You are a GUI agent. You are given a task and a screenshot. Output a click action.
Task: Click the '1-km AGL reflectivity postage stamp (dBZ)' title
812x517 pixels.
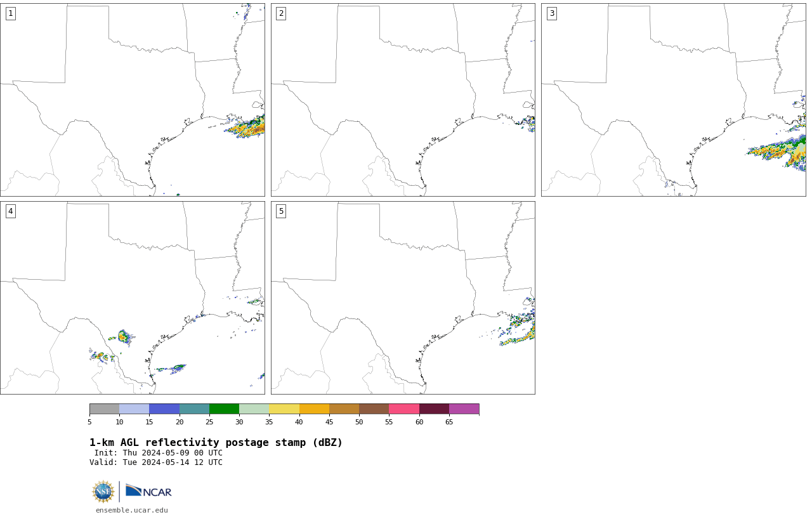point(216,443)
